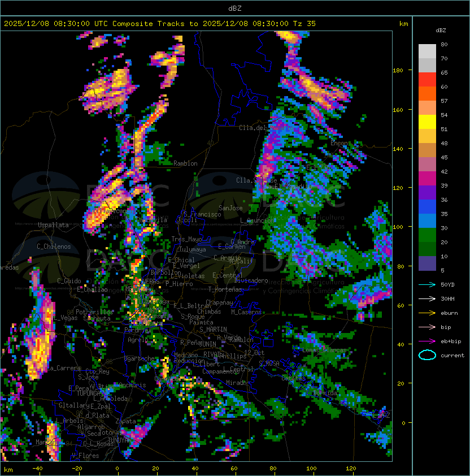Click the white 30HM arrow icon
The width and height of the screenshot is (470, 476).
pos(427,298)
